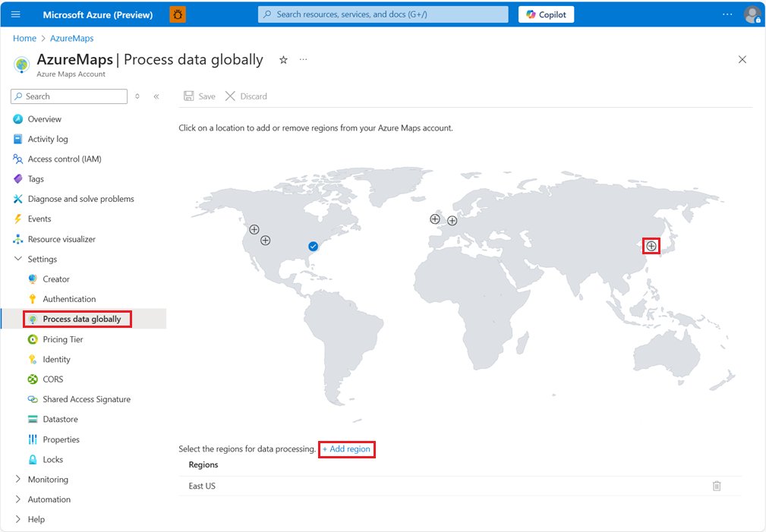Click the Save toolbar button
Viewport: 766px width, 532px height.
pyautogui.click(x=200, y=96)
